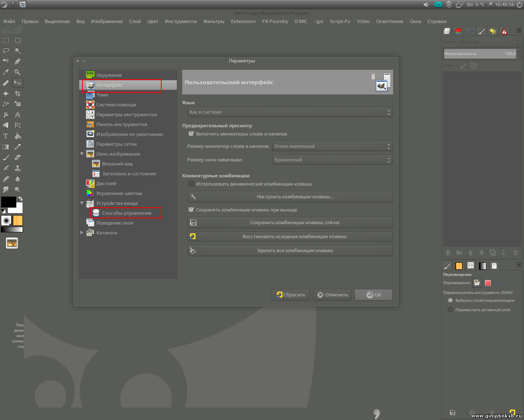Image resolution: width=524 pixels, height=420 pixels.
Task: Open the Paths tab in right dock
Action: [x=470, y=31]
